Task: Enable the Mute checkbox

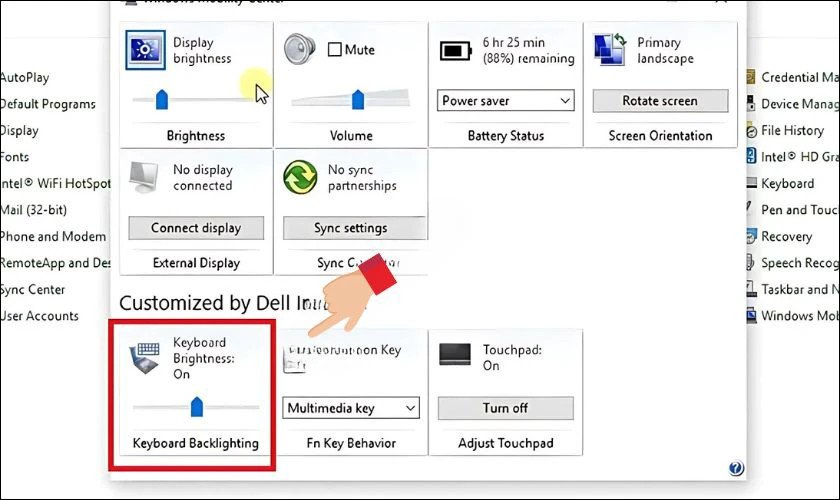Action: [x=335, y=50]
